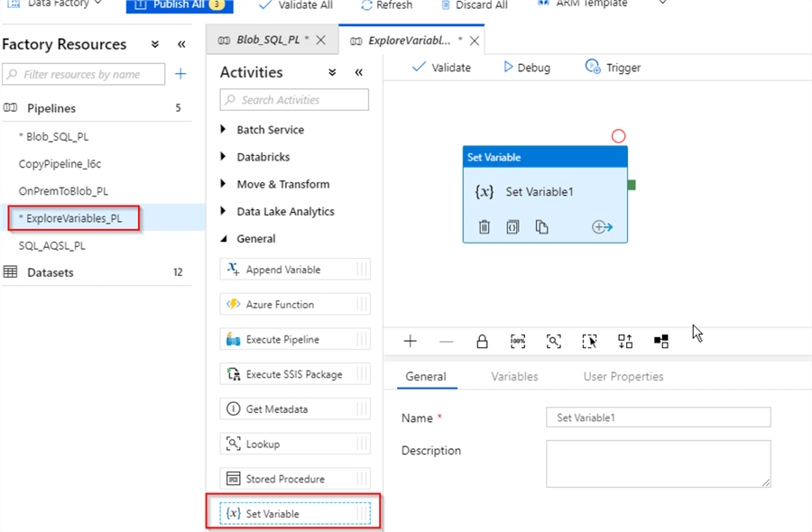Screen dimensions: 812x532
Task: Click the plus zoom in canvas icon
Action: [411, 342]
